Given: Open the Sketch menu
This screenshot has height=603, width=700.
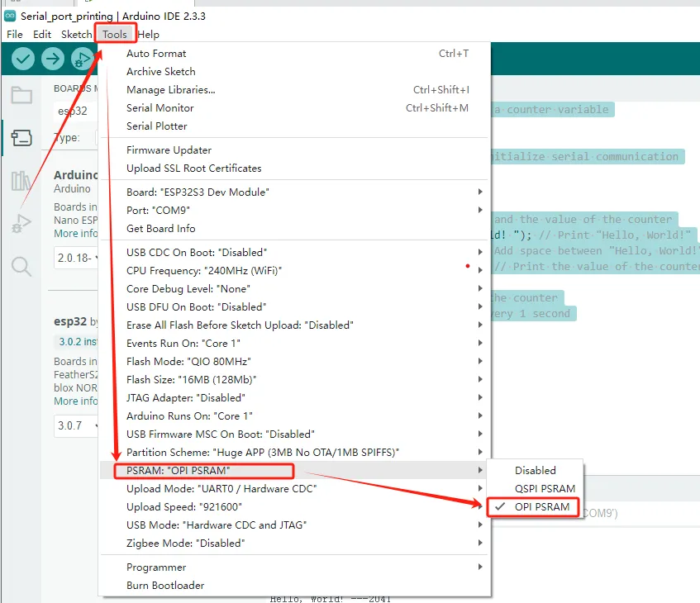Looking at the screenshot, I should (x=76, y=35).
